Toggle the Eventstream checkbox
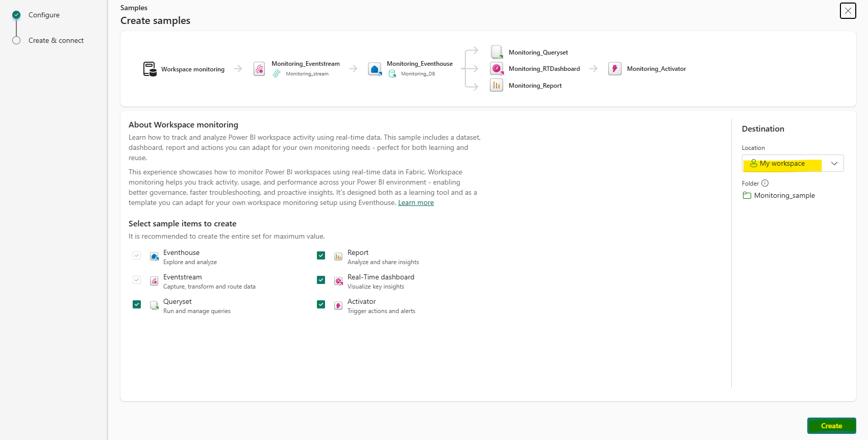868x440 pixels. click(137, 280)
